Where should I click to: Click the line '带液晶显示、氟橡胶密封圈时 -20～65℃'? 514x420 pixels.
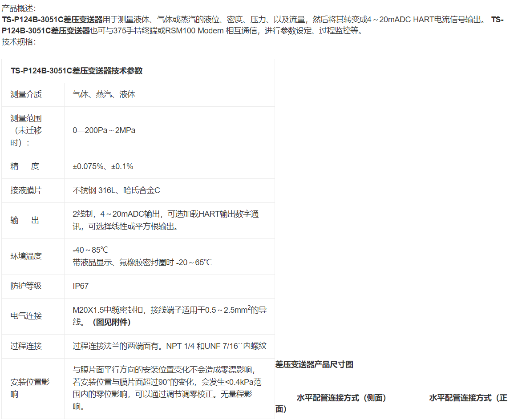[142, 262]
